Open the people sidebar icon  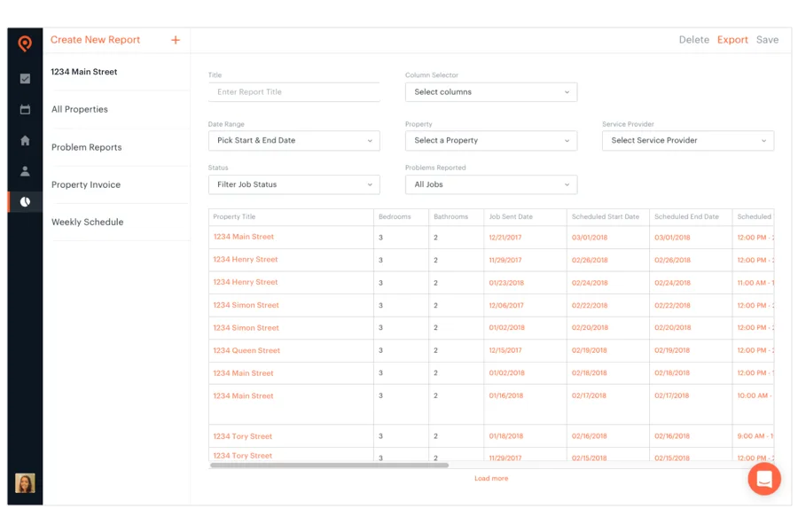(25, 171)
